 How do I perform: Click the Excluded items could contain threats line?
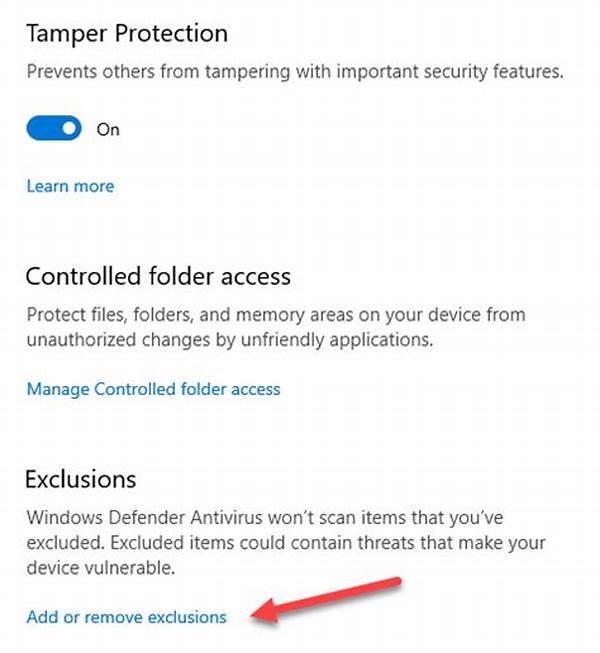tap(286, 543)
